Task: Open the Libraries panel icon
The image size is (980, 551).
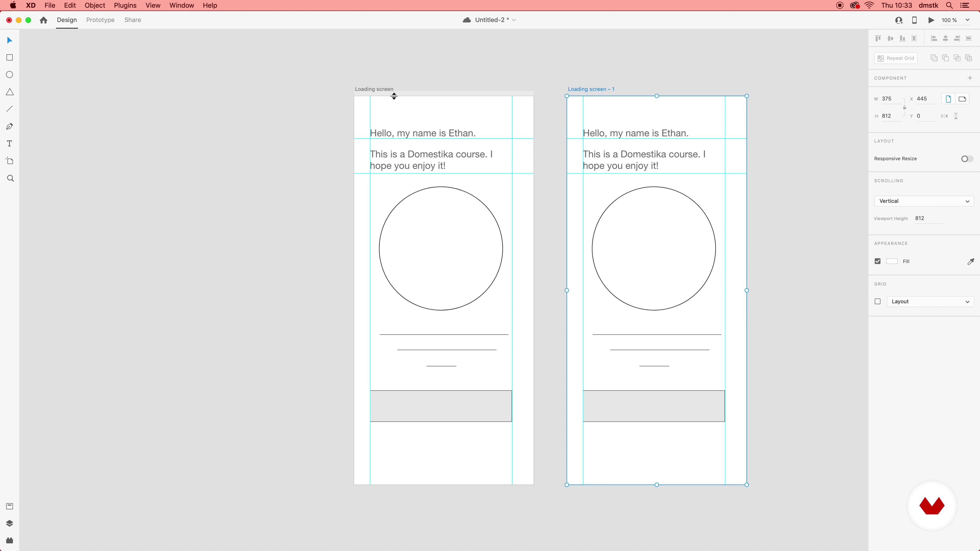Action: click(x=9, y=506)
